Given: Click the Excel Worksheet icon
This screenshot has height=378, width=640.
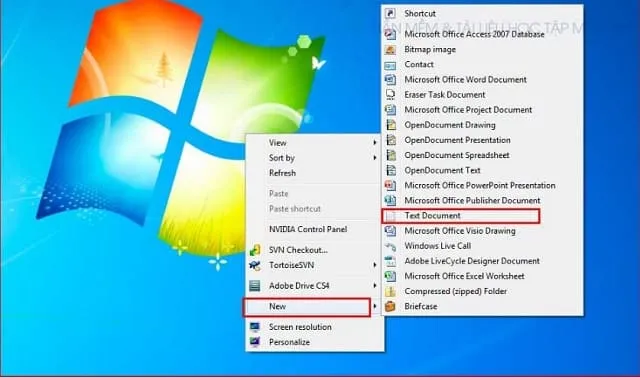Looking at the screenshot, I should pyautogui.click(x=390, y=276).
